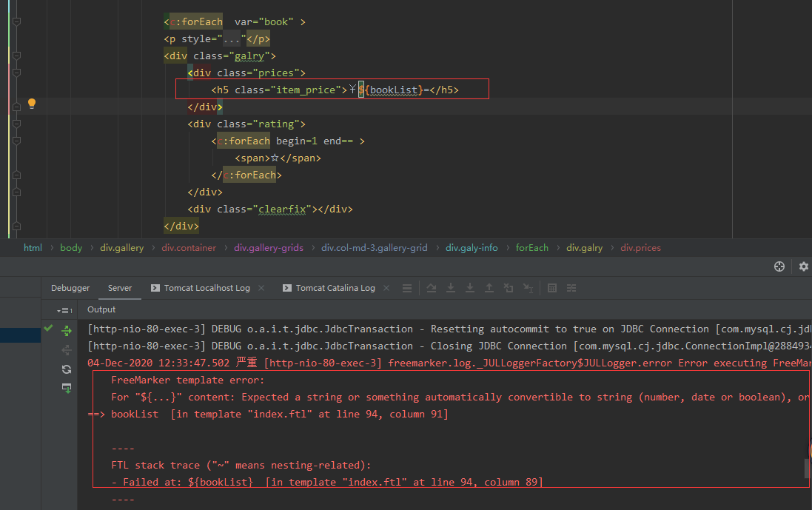
Task: Select div.galy-info breadcrumb
Action: pyautogui.click(x=472, y=247)
